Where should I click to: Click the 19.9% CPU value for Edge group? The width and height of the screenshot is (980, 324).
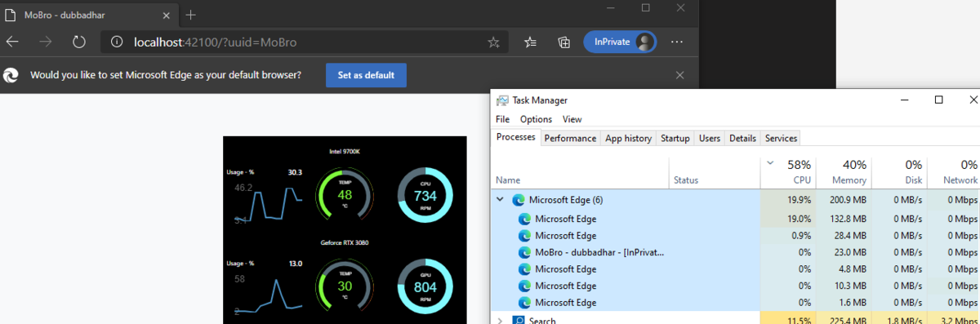pos(800,199)
